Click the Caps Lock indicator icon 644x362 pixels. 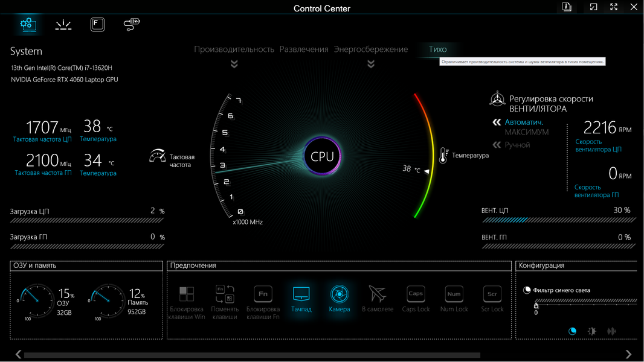416,294
